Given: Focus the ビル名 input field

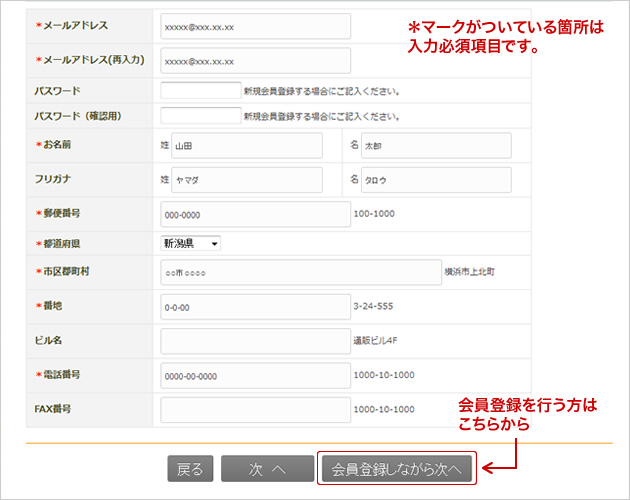Looking at the screenshot, I should click(x=255, y=341).
